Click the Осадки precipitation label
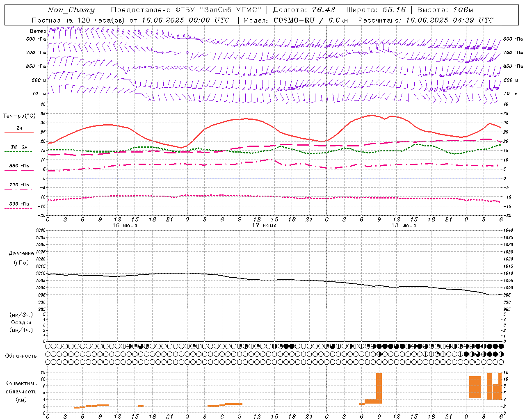Image resolution: width=525 pixels, height=420 pixels. click(21, 322)
